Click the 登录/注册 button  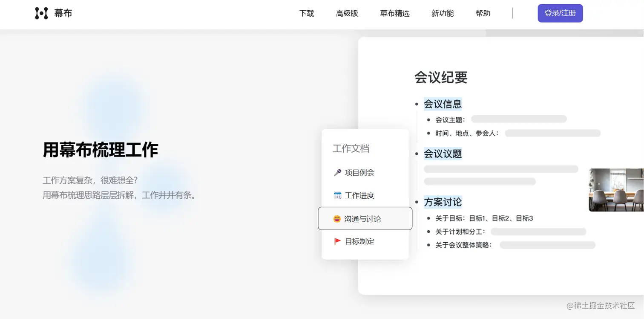pos(560,13)
